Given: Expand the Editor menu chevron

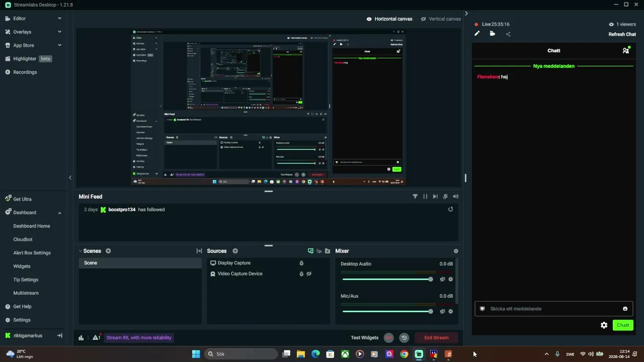Looking at the screenshot, I should [x=59, y=19].
